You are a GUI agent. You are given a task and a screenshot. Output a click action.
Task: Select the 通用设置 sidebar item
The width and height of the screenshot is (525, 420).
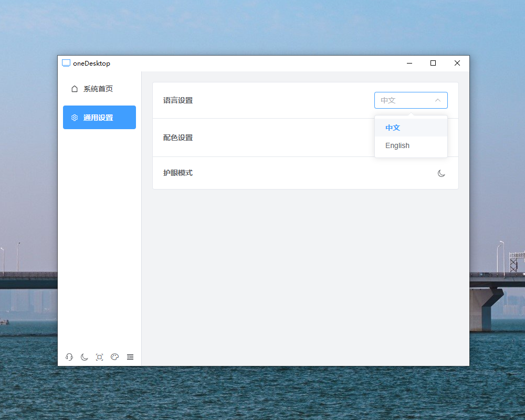99,117
